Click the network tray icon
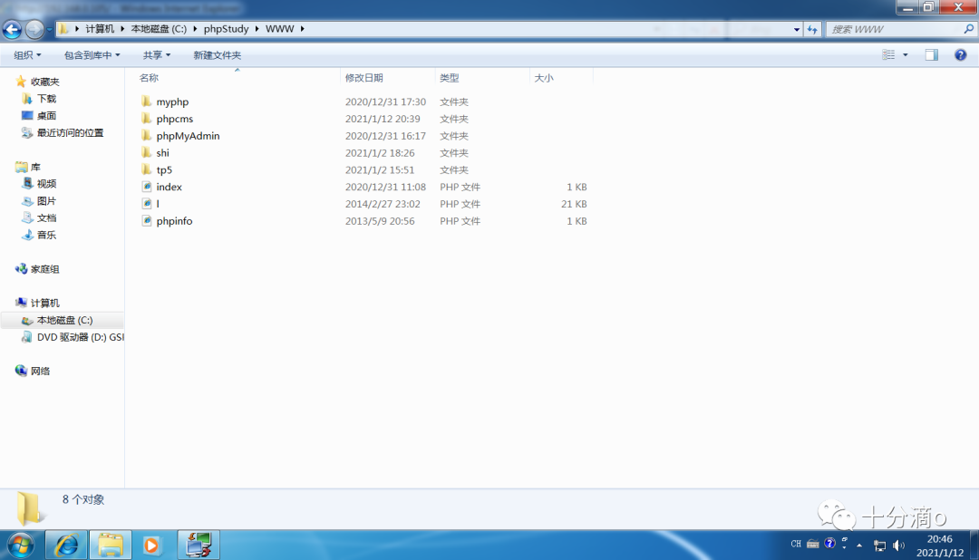This screenshot has height=560, width=979. point(879,546)
